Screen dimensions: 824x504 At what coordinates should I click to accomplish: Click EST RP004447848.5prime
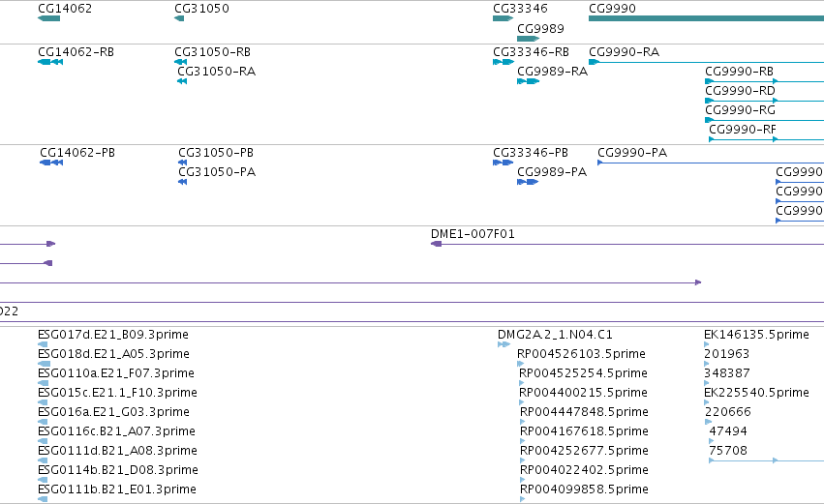pyautogui.click(x=585, y=412)
